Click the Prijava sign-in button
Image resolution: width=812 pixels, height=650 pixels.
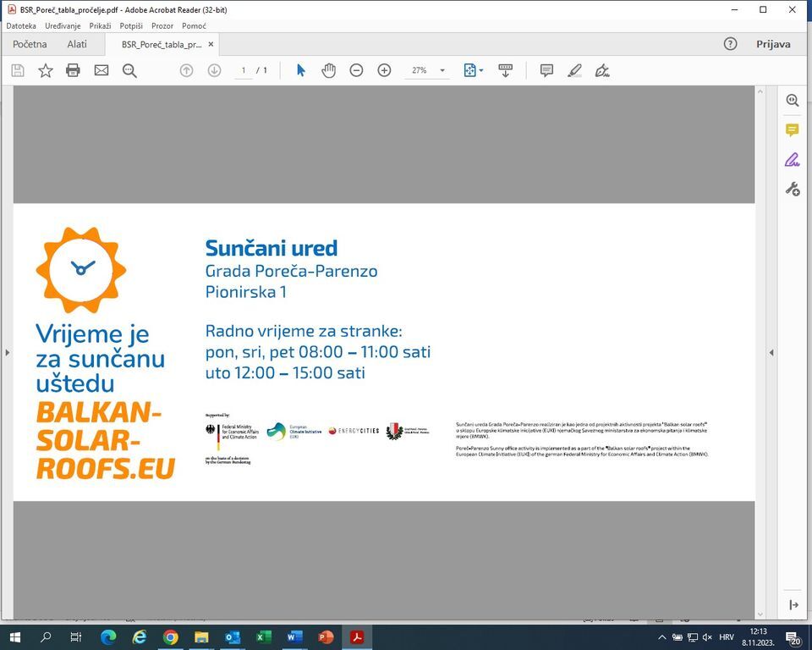tap(773, 44)
